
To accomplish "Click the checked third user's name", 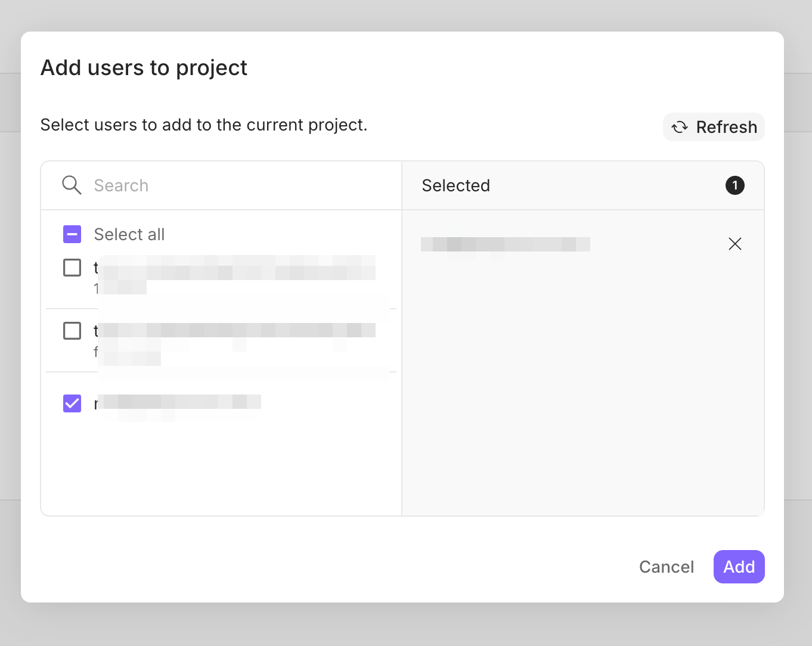I will tap(179, 403).
